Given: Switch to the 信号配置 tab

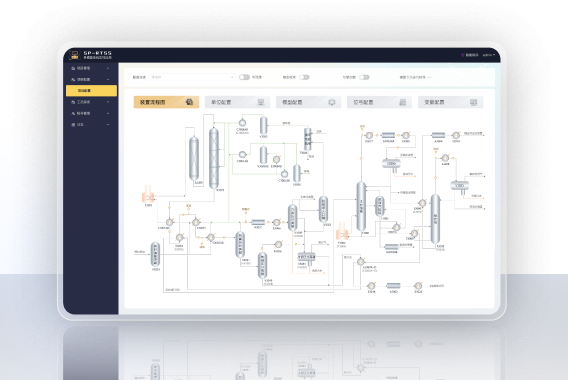Looking at the screenshot, I should [x=379, y=102].
